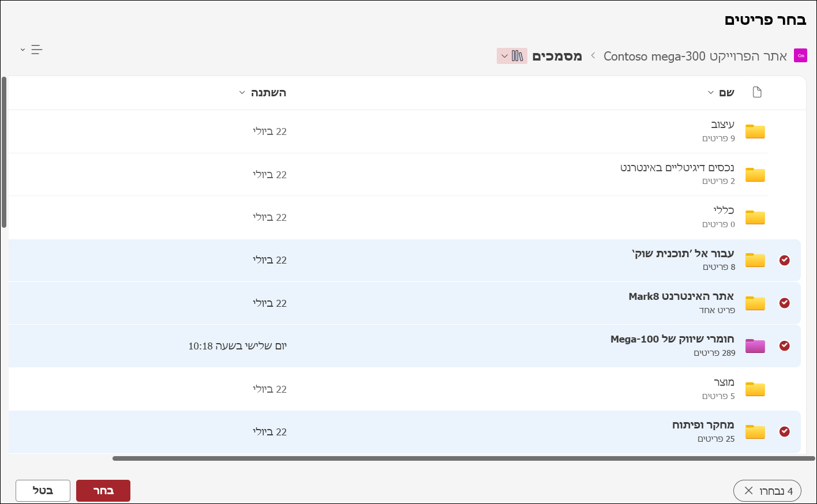Open the מוצר folder name
The image size is (817, 504).
coord(724,382)
